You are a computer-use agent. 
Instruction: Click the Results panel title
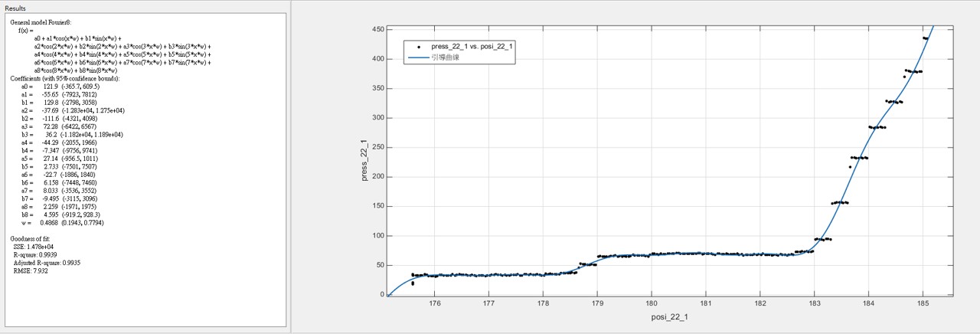point(16,7)
